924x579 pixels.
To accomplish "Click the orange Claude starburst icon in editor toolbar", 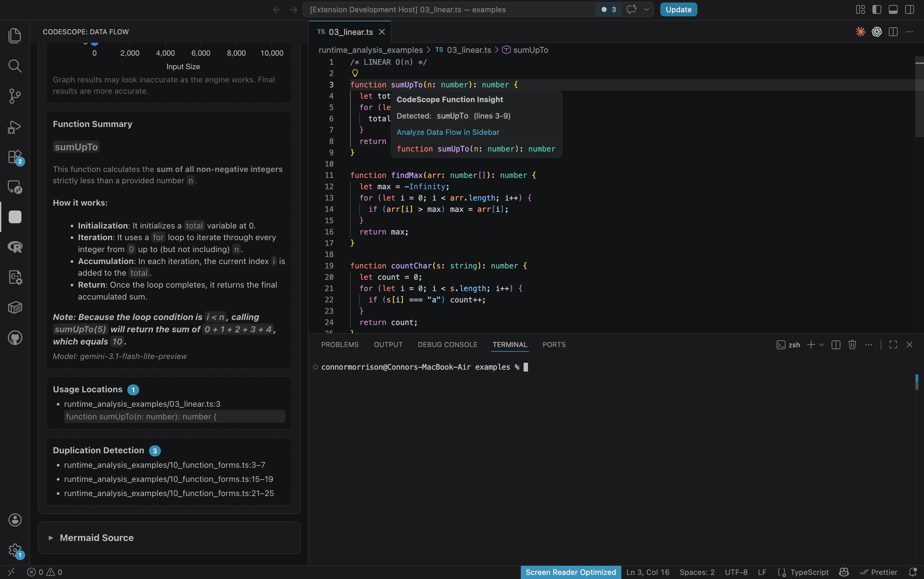I will (861, 32).
